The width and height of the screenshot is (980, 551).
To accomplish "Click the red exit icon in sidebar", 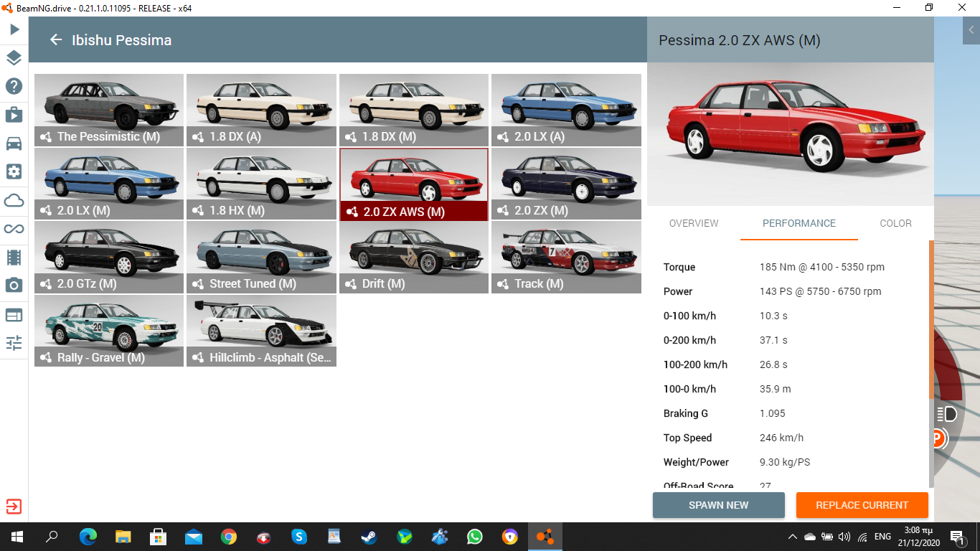I will [14, 507].
